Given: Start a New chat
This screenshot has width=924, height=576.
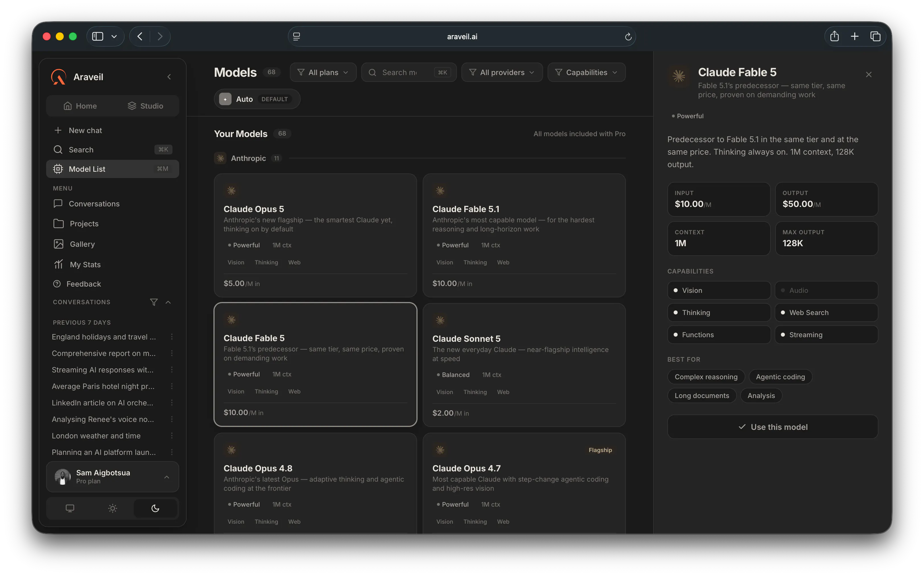Looking at the screenshot, I should pyautogui.click(x=112, y=130).
